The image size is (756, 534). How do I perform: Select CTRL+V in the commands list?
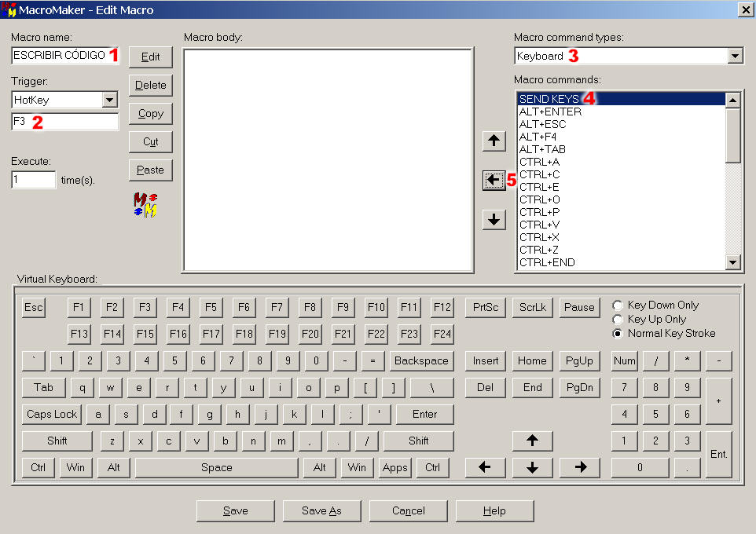pos(539,225)
